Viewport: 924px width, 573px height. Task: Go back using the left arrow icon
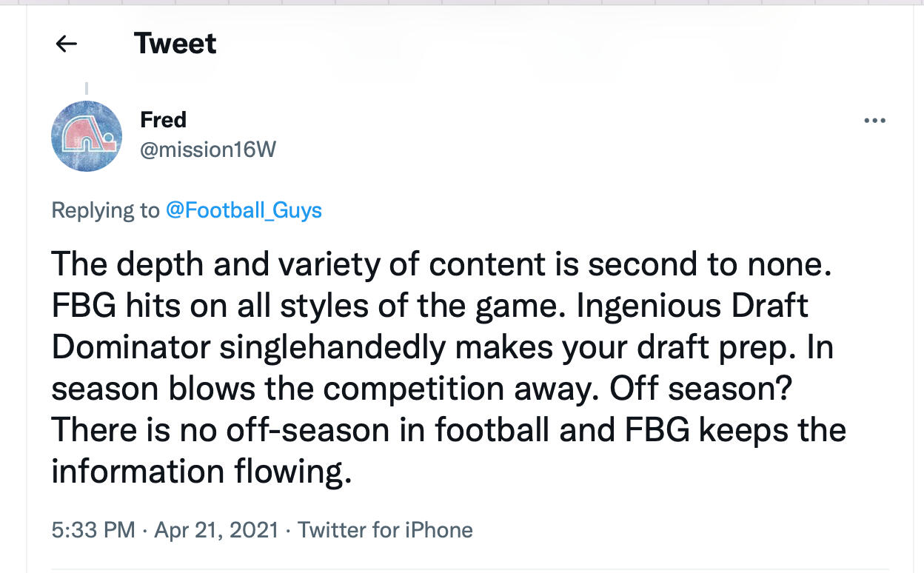[x=67, y=44]
